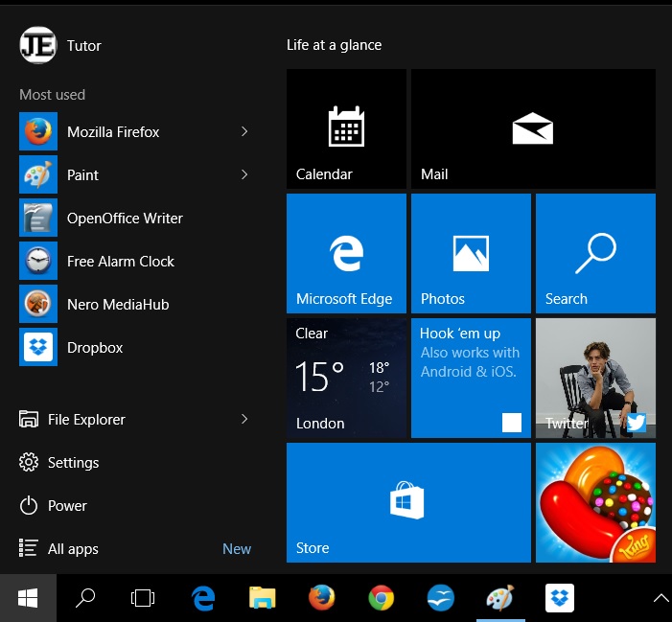Switch to Paint on the taskbar

[x=500, y=597]
